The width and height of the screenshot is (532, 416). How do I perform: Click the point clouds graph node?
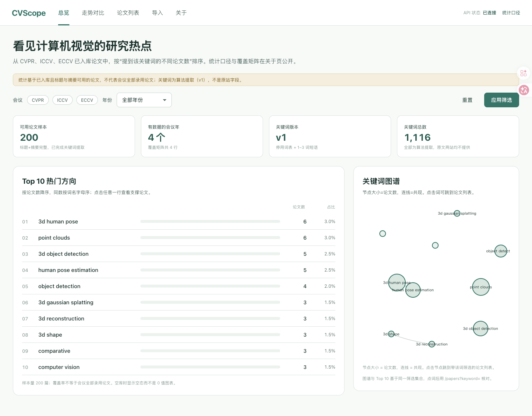click(481, 287)
